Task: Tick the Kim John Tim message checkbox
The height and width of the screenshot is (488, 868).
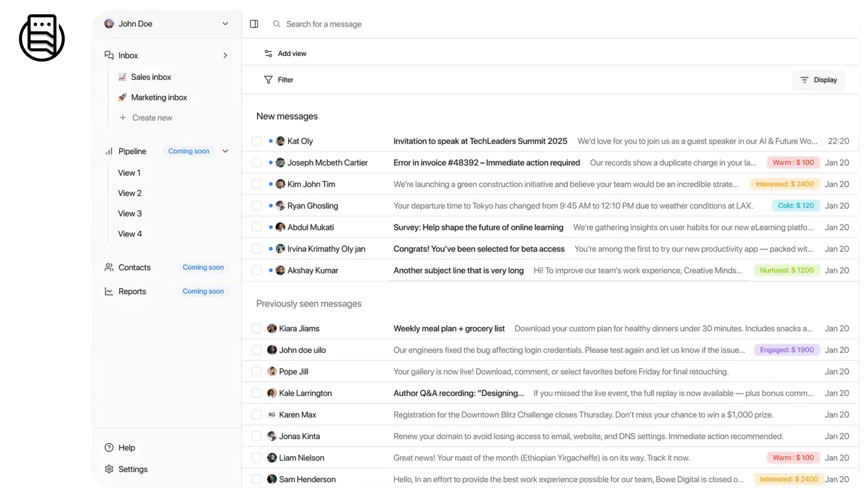Action: click(x=256, y=184)
